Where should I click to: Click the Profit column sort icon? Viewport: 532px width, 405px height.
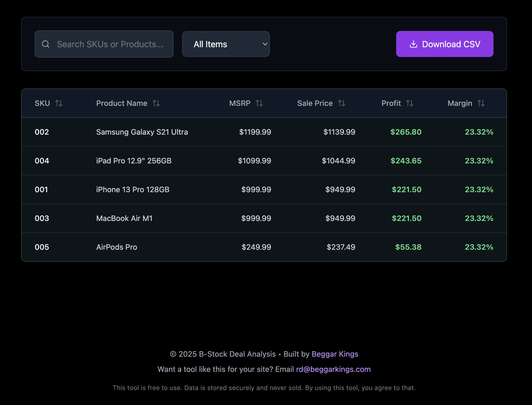(x=410, y=103)
